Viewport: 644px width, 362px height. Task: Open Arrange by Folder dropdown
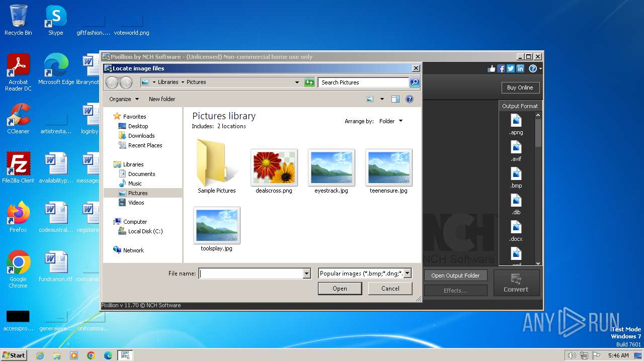(391, 121)
